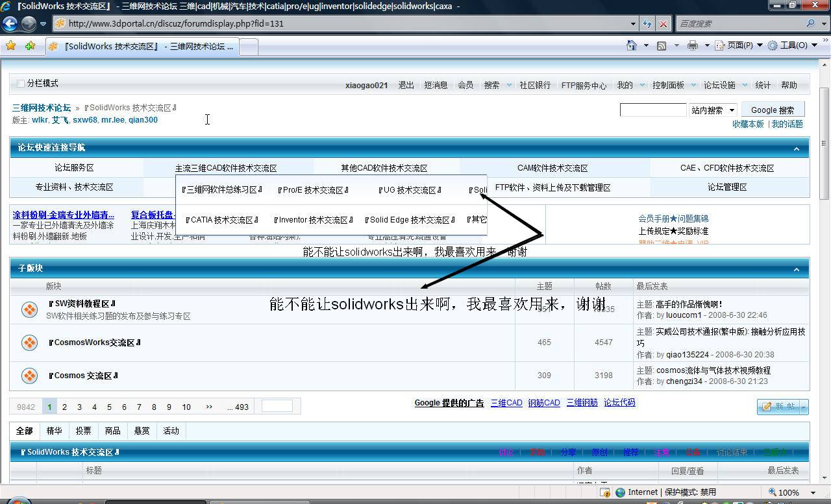831x504 pixels.
Task: Open the 页面(P) menu
Action: [738, 45]
